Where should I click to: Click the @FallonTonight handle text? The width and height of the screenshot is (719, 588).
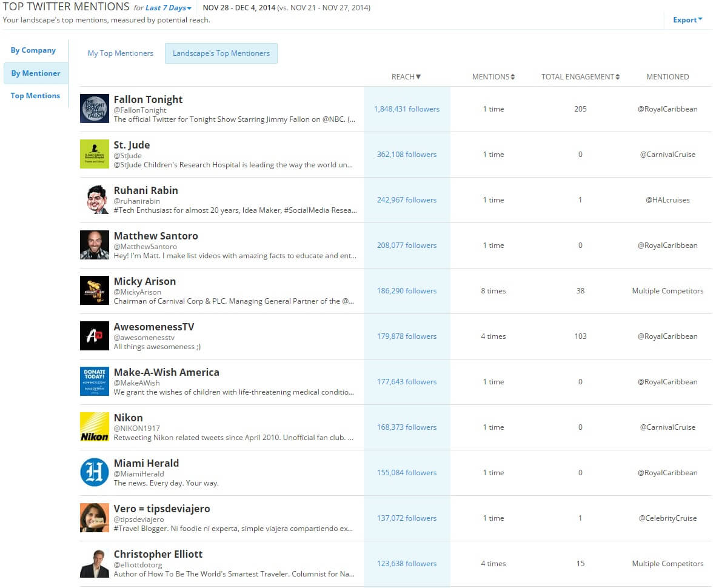pyautogui.click(x=140, y=110)
